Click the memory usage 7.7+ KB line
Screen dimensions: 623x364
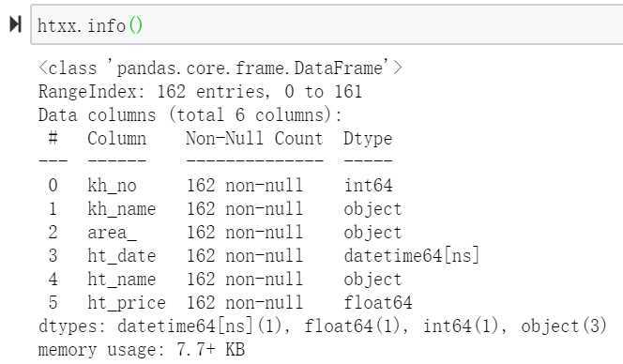(x=142, y=350)
